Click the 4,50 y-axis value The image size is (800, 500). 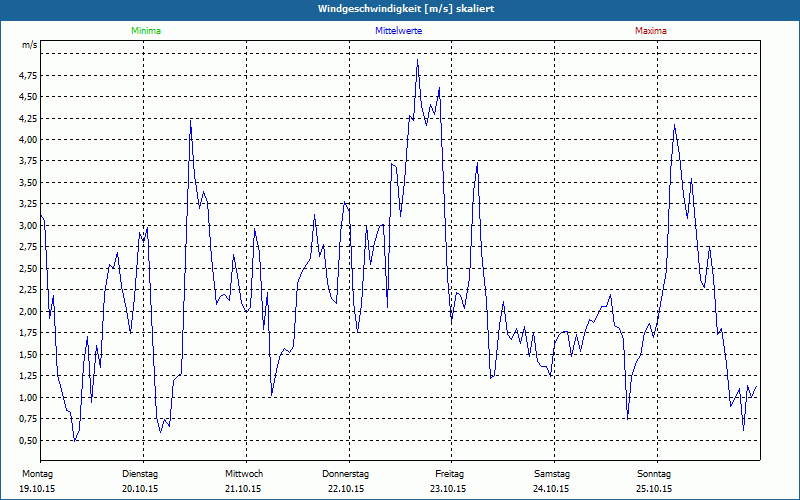29,97
